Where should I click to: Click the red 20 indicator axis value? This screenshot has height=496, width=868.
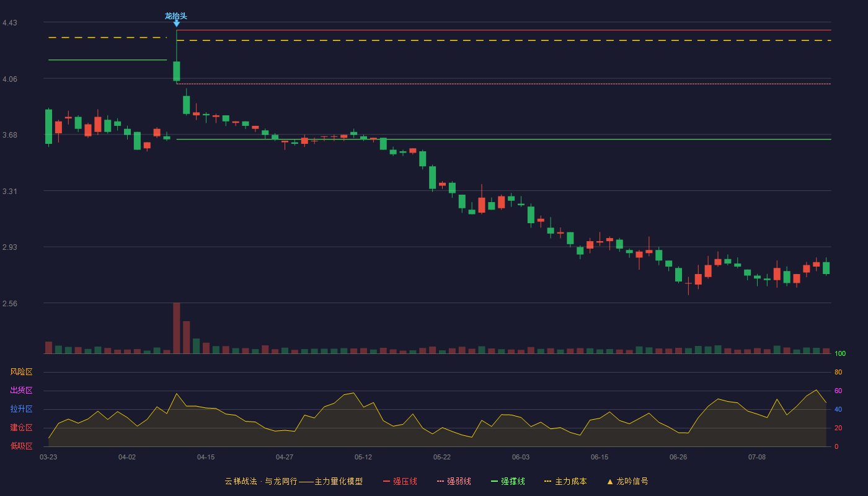point(838,428)
